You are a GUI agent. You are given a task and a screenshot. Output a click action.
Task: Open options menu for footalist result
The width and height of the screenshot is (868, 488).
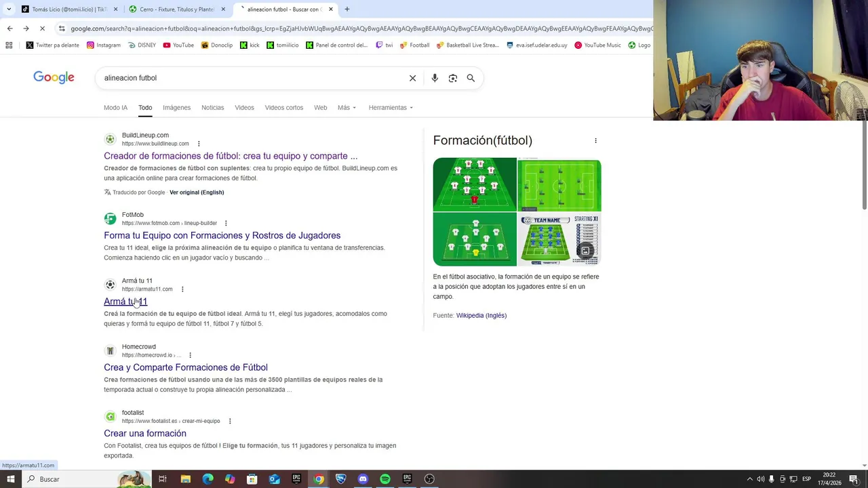click(230, 421)
